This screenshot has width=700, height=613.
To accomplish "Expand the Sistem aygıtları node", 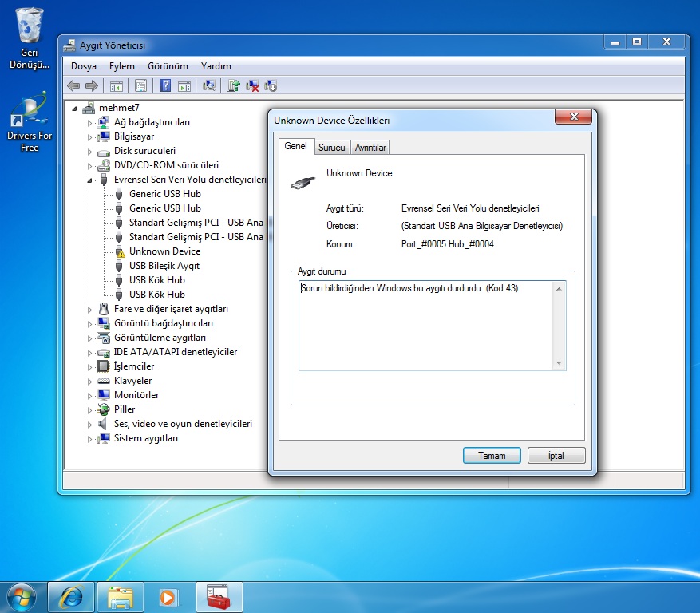I will click(89, 439).
